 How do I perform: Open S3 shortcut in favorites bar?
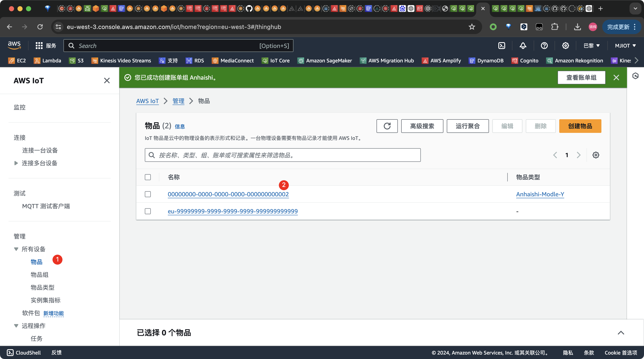76,60
